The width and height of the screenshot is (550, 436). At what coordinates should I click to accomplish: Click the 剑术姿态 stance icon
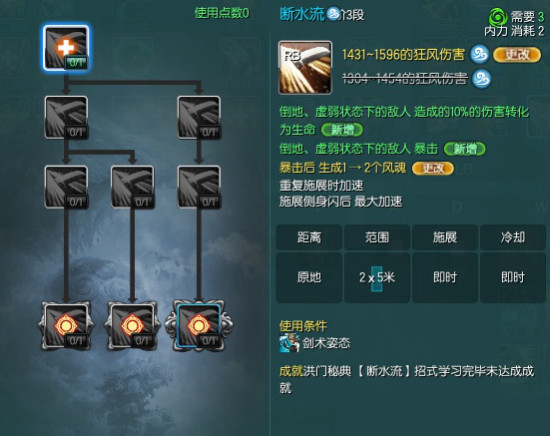point(289,343)
